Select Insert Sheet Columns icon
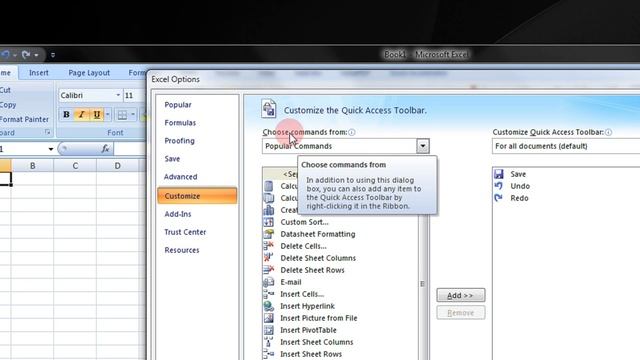 269,342
